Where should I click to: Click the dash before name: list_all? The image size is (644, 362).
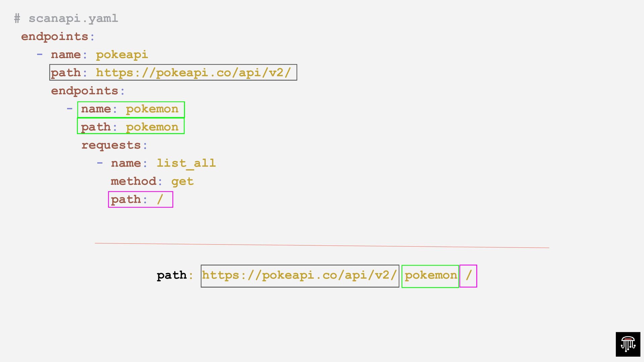pos(100,163)
